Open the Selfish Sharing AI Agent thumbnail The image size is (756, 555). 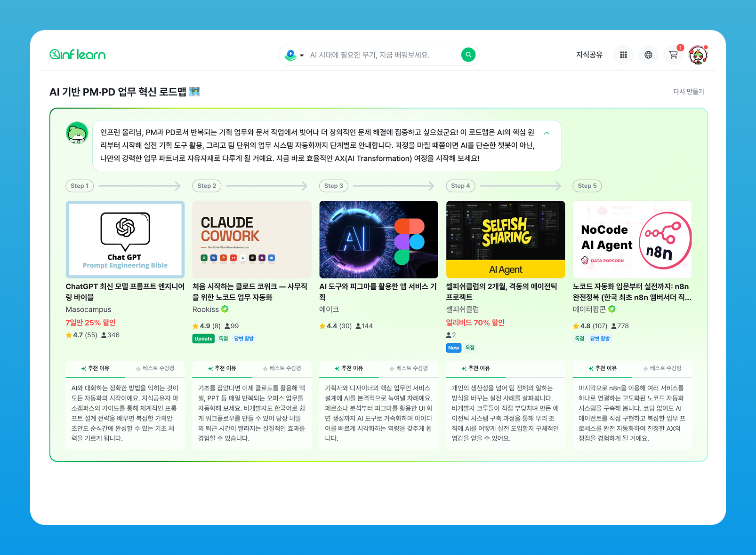[505, 239]
